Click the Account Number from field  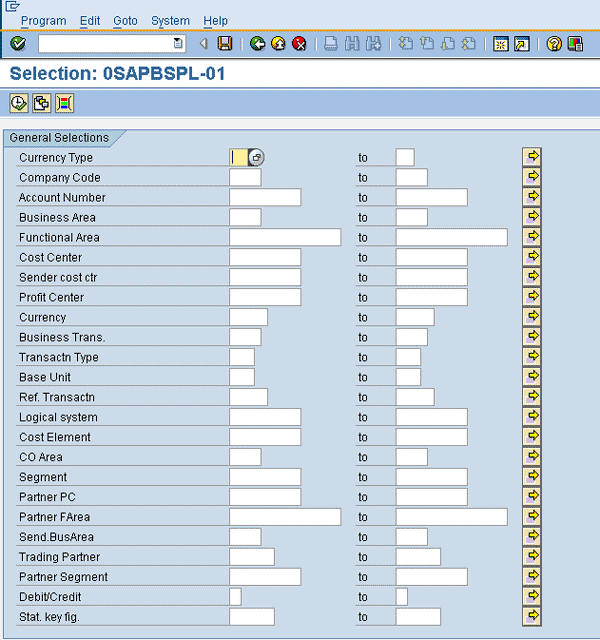[x=264, y=198]
